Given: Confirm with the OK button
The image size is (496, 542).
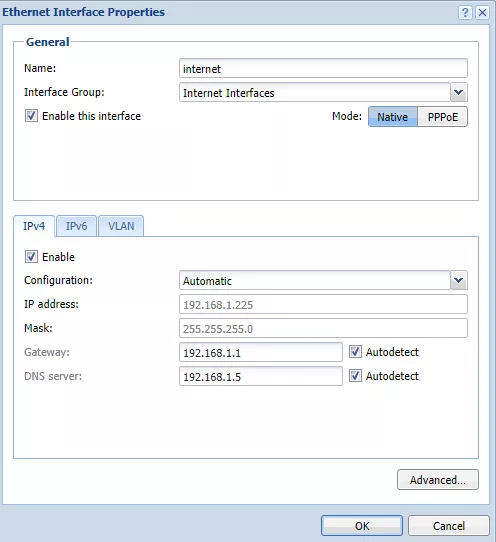Looking at the screenshot, I should click(362, 526).
